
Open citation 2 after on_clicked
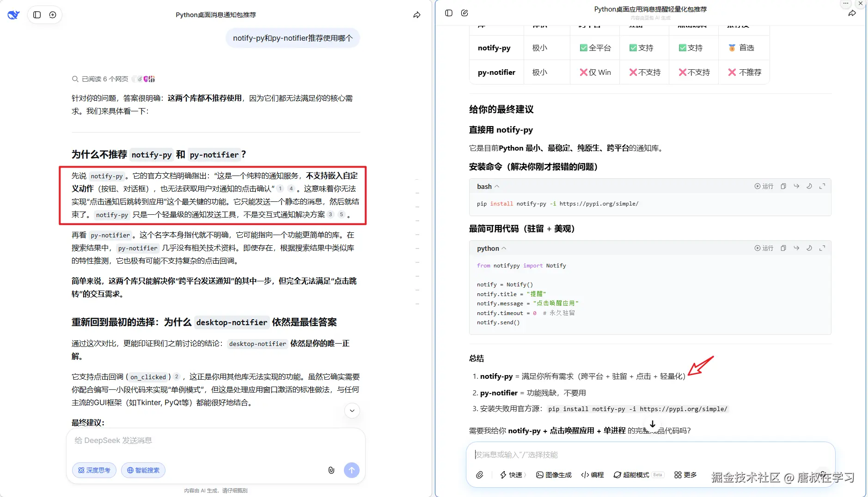(x=177, y=376)
